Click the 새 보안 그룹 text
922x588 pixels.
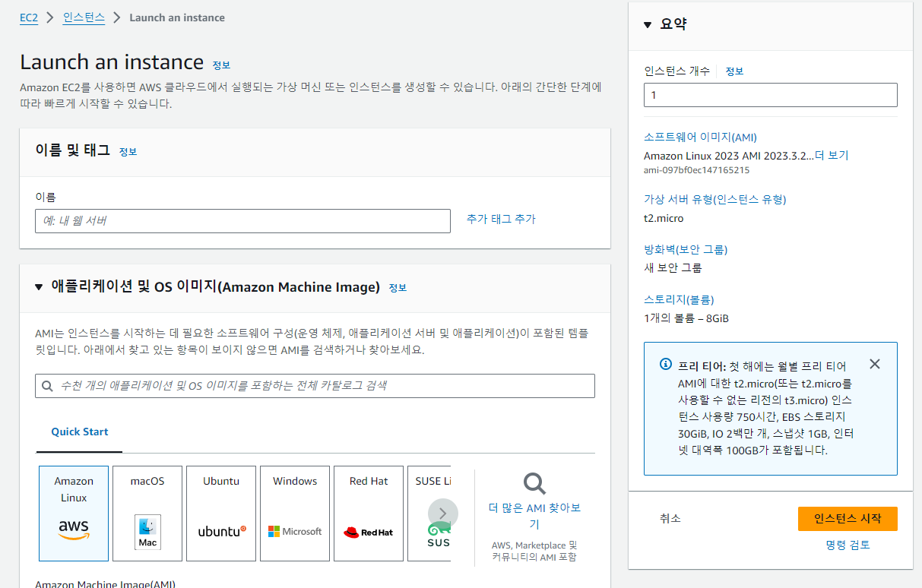[x=673, y=267]
